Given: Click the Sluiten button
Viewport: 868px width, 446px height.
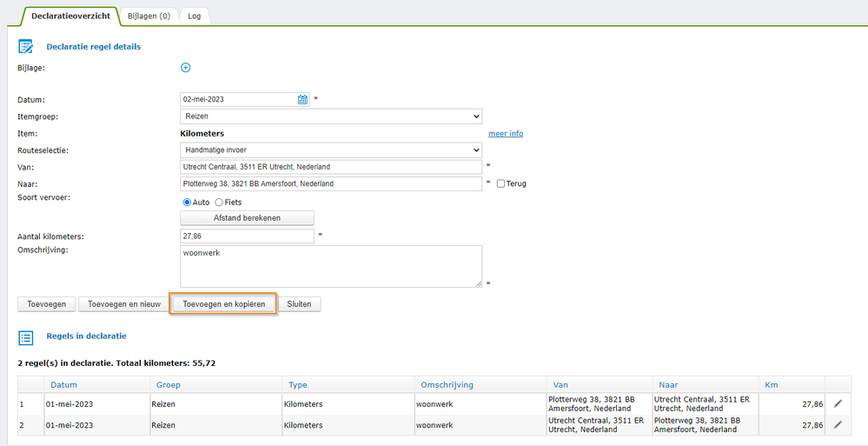Looking at the screenshot, I should coord(300,304).
